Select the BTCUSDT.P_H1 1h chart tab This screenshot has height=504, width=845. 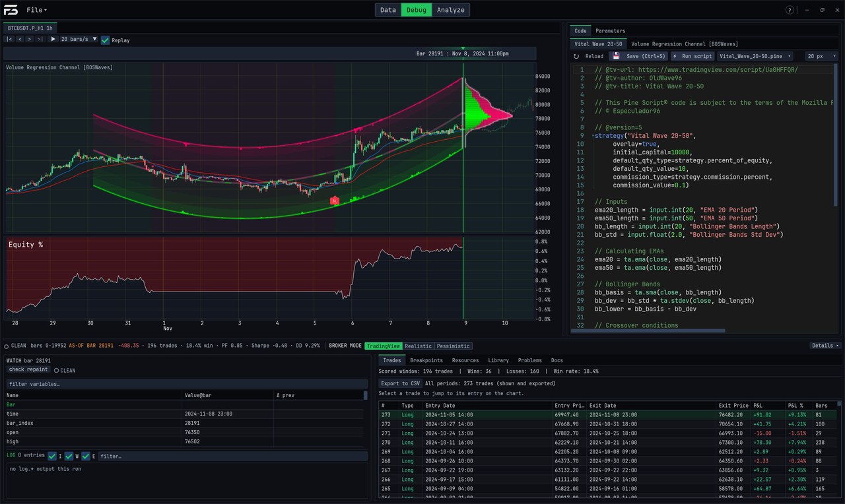(30, 28)
